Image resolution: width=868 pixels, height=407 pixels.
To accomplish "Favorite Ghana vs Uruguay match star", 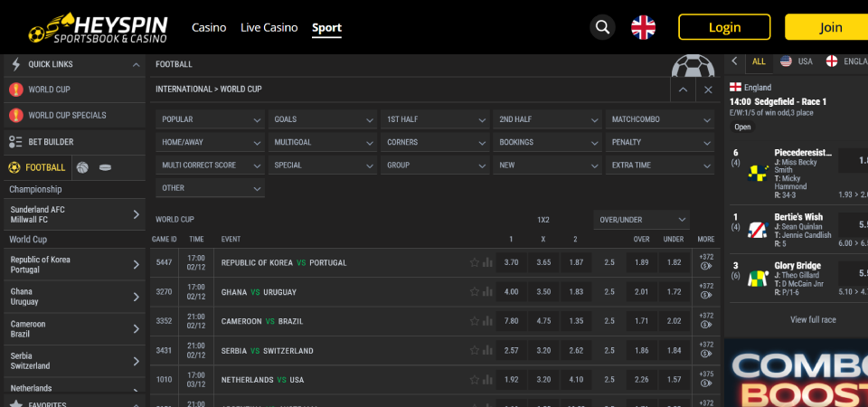I will click(475, 292).
